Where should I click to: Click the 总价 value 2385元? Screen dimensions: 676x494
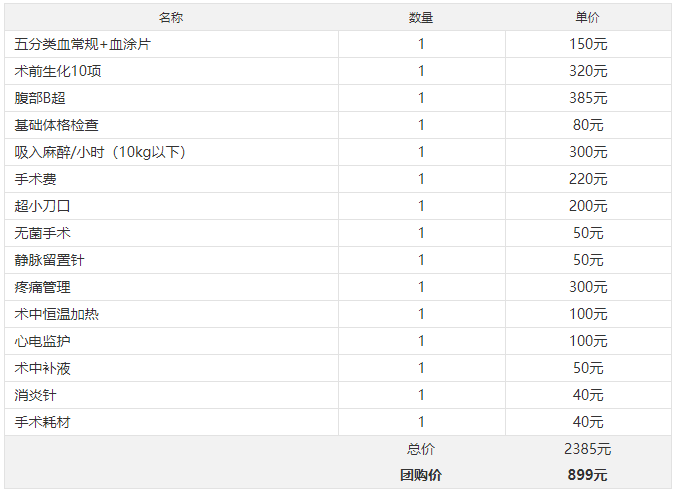pos(588,449)
